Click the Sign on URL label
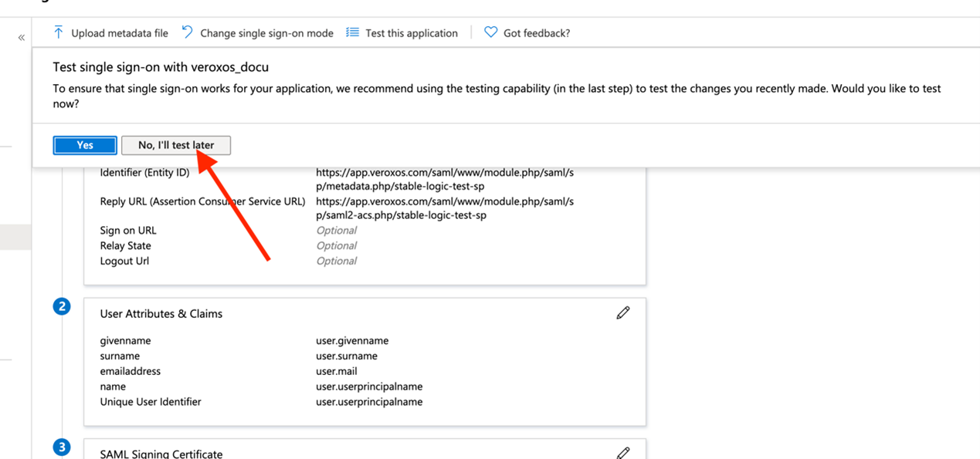Image resolution: width=980 pixels, height=459 pixels. click(x=128, y=230)
